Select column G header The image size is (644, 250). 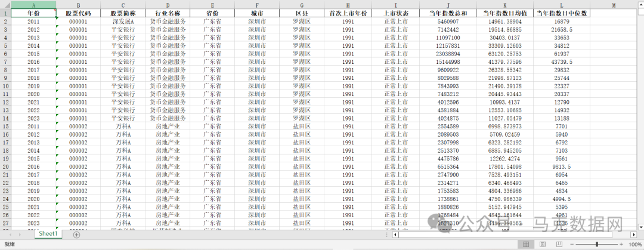pos(302,5)
